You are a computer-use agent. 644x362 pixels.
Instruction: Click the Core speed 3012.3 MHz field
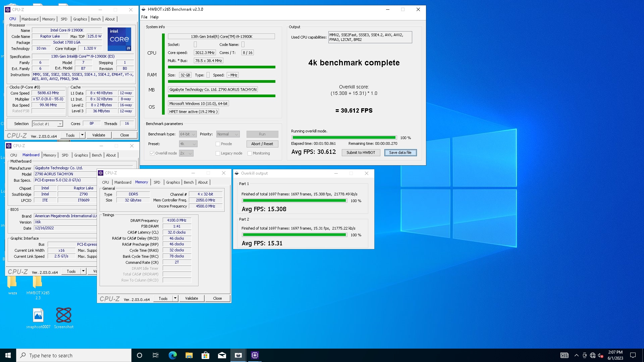(x=205, y=53)
